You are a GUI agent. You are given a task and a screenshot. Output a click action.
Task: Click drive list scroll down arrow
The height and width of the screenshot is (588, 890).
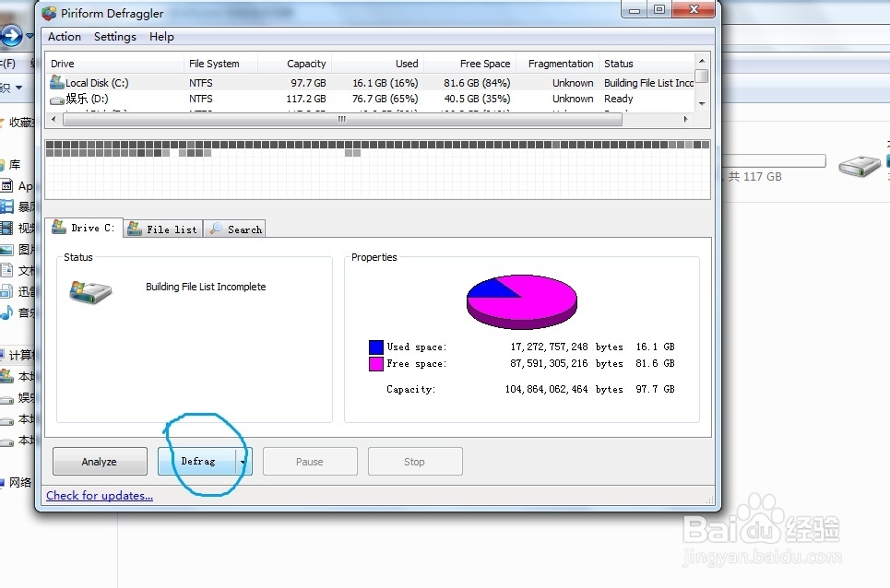tap(702, 104)
